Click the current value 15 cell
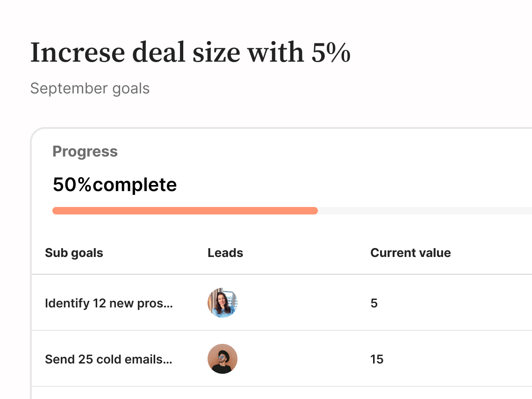The height and width of the screenshot is (399, 532). point(377,359)
